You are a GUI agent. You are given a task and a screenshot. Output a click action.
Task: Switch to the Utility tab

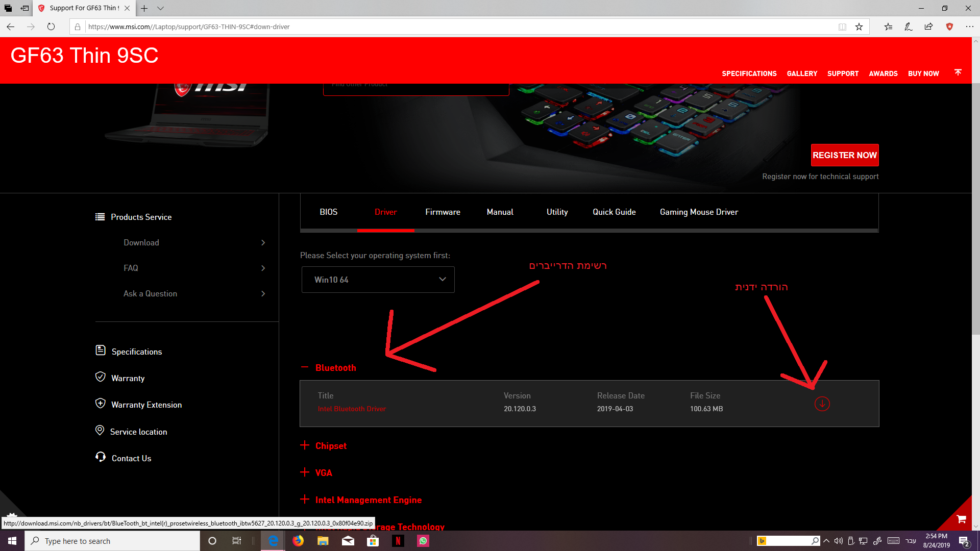(557, 212)
